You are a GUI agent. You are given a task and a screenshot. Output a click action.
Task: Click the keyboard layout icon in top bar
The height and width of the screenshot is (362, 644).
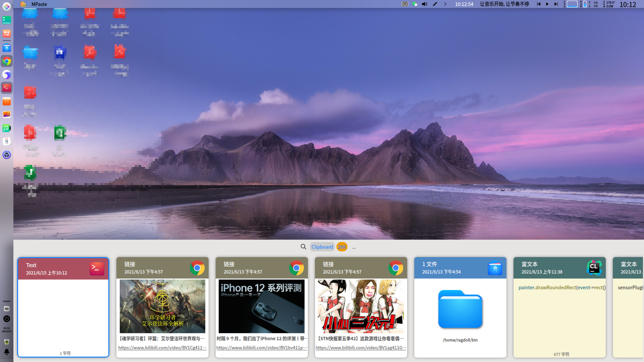(405, 4)
